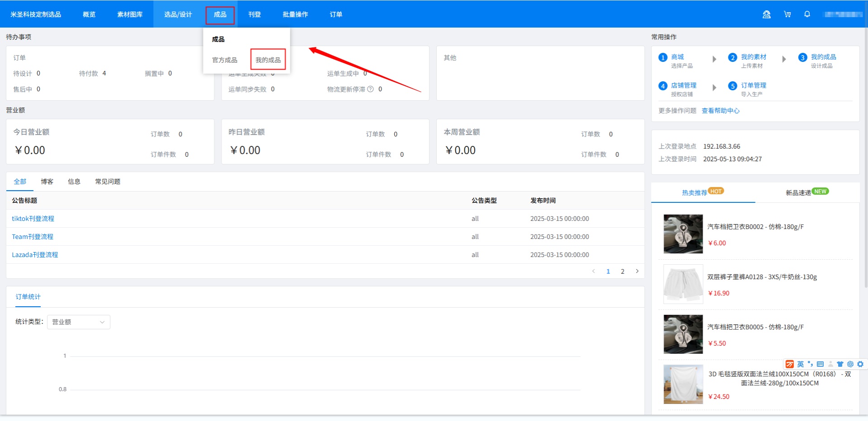Click the help icon beside 物流更新停滞
This screenshot has height=421, width=868.
(x=370, y=89)
